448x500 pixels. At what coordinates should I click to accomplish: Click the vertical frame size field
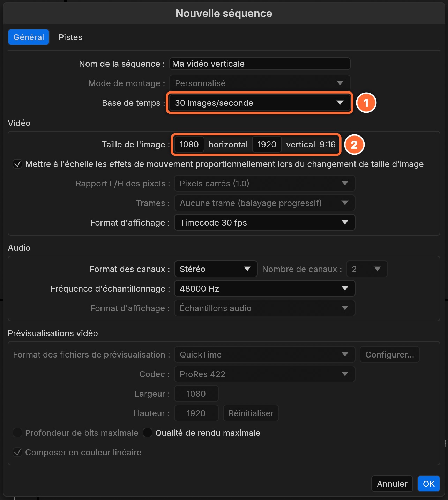[267, 145]
